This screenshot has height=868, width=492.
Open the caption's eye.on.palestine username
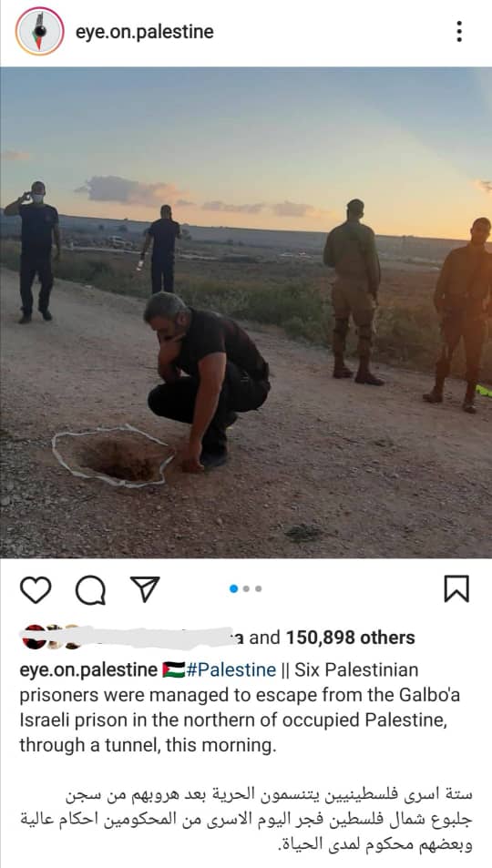click(88, 669)
